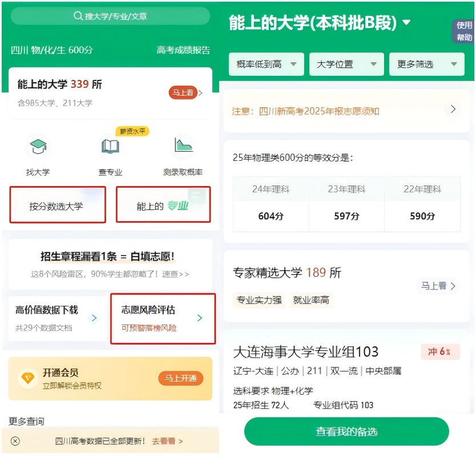Click arrow icon beside 高价值数据下载
The image size is (476, 457).
tap(94, 318)
